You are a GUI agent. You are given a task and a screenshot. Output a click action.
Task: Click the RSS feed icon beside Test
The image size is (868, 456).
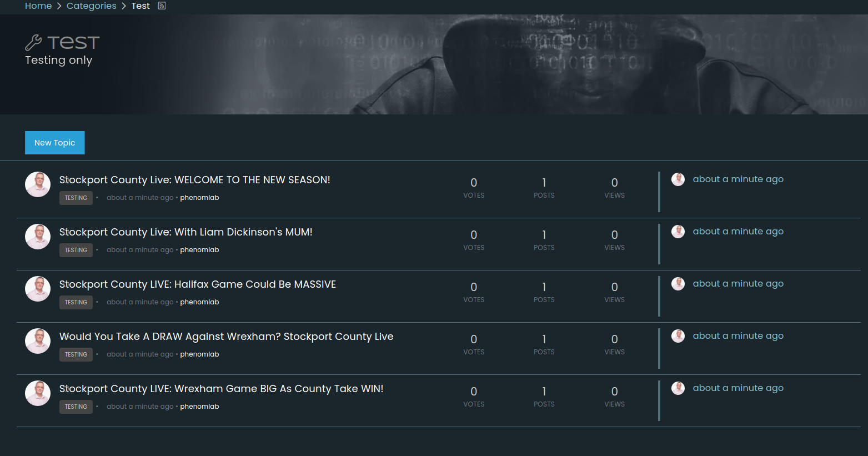[x=162, y=6]
